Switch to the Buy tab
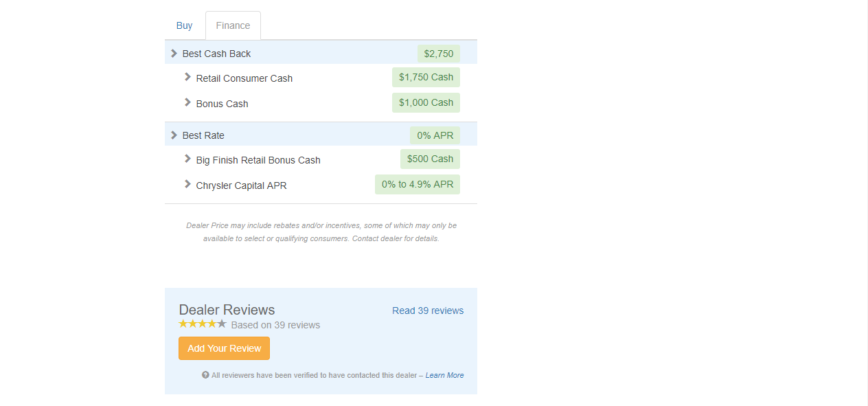The width and height of the screenshot is (868, 406). click(x=184, y=25)
